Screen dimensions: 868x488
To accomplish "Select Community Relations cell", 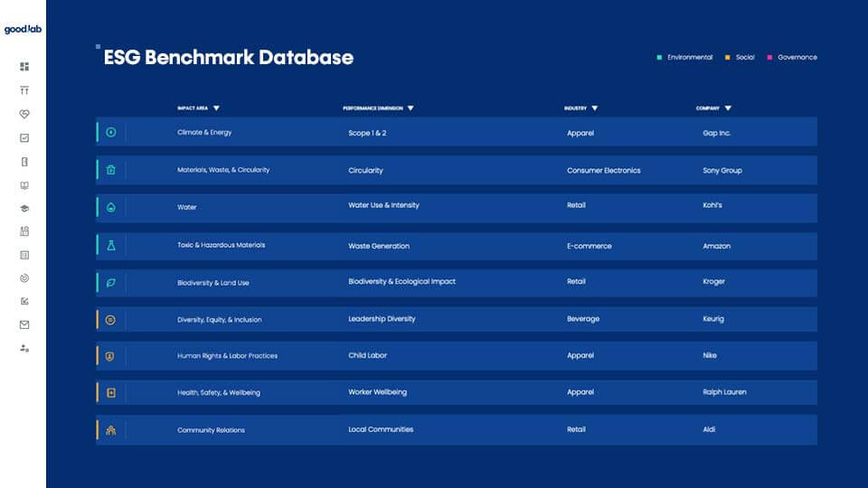I will tap(211, 430).
